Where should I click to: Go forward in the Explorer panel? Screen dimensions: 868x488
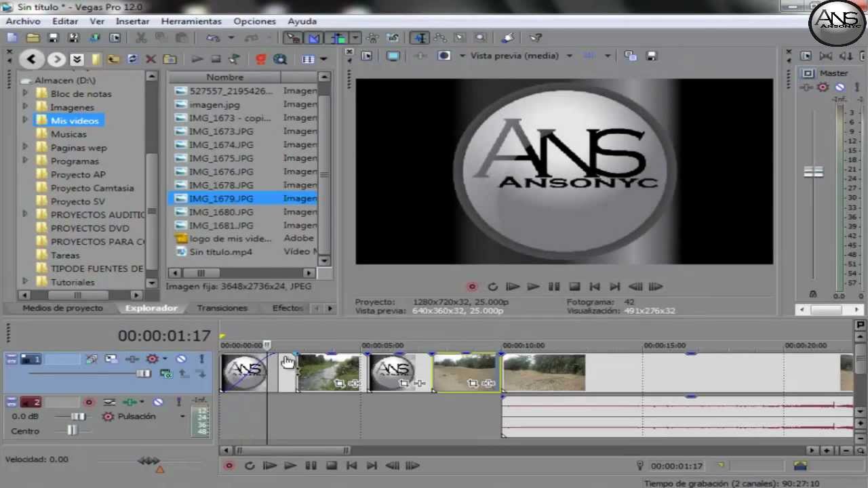(x=57, y=60)
